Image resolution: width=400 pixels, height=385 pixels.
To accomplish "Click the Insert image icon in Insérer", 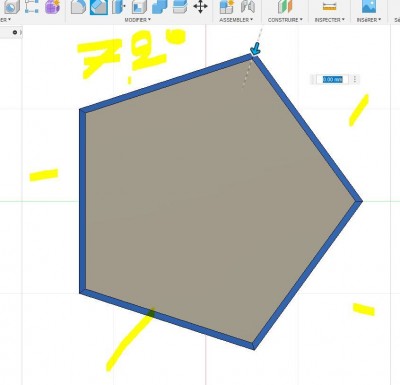I will tap(369, 7).
